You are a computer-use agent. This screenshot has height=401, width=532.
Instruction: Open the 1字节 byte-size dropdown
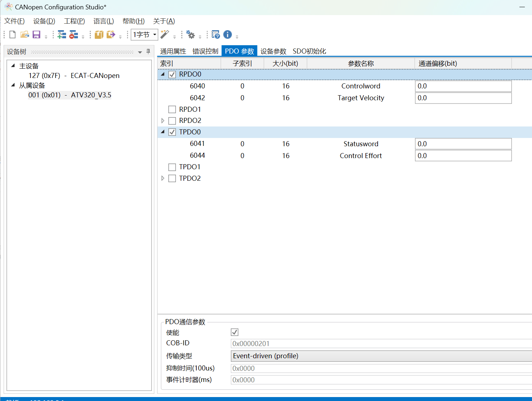click(144, 34)
